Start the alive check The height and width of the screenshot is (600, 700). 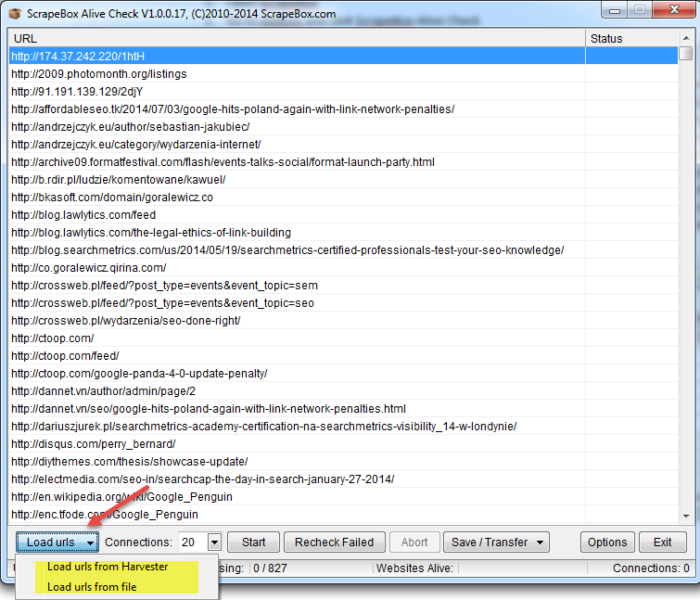(x=253, y=542)
